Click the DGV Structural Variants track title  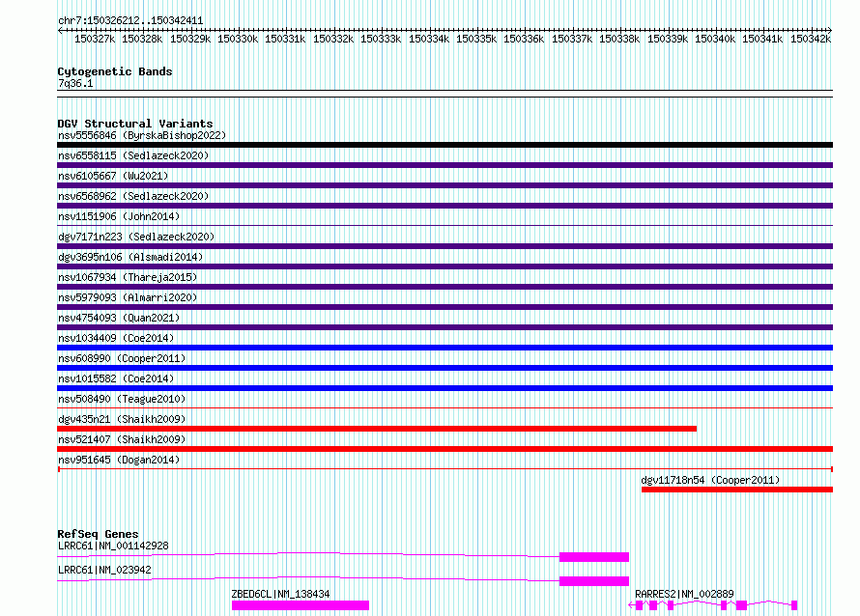135,124
